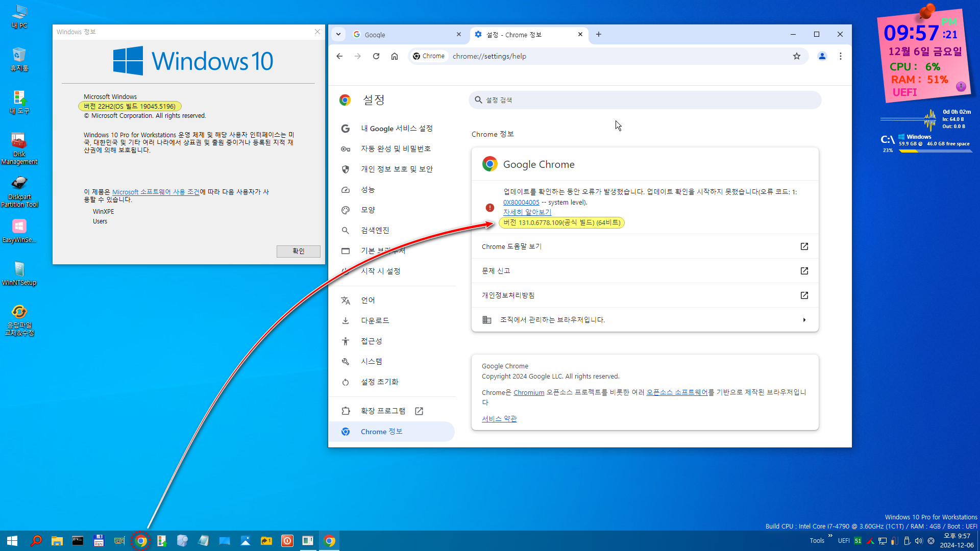Click the home button icon
The height and width of the screenshot is (551, 980).
(x=395, y=56)
